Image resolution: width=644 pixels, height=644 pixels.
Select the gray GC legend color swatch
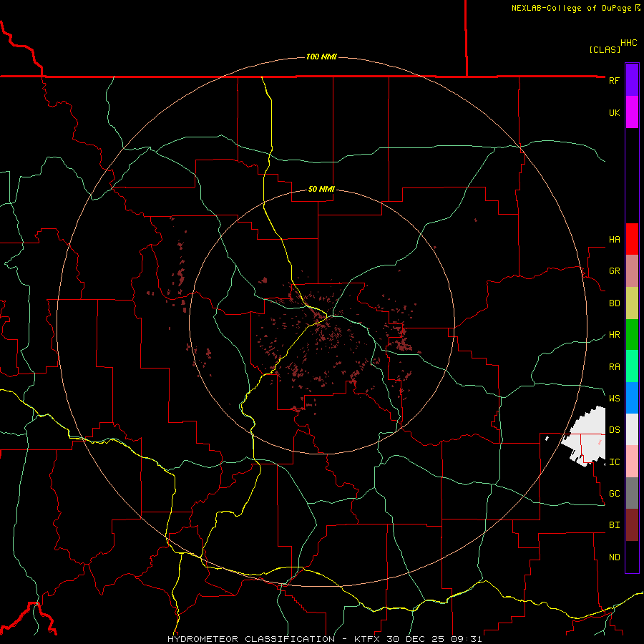632,493
